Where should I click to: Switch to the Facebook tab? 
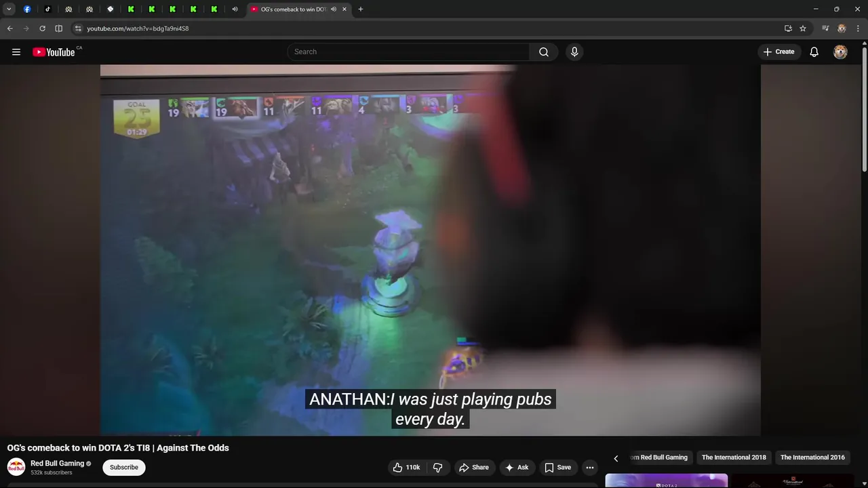27,9
